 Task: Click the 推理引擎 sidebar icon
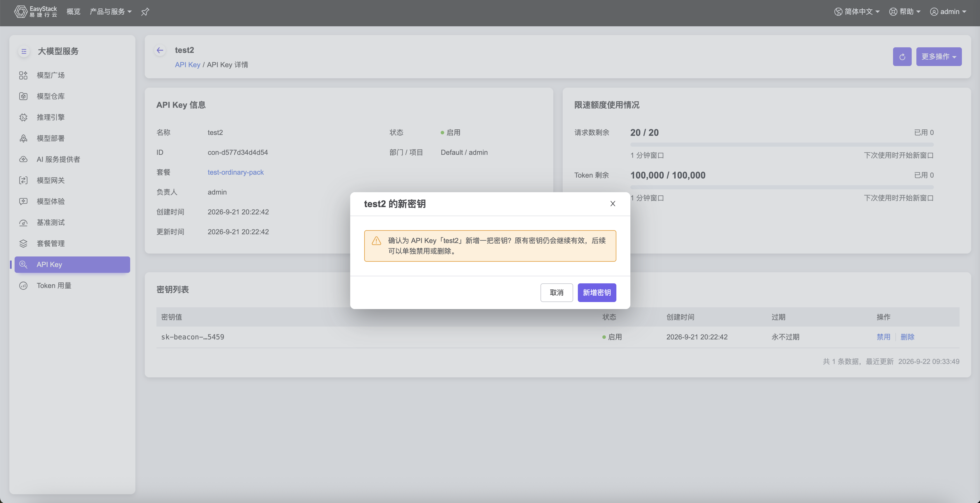[23, 117]
